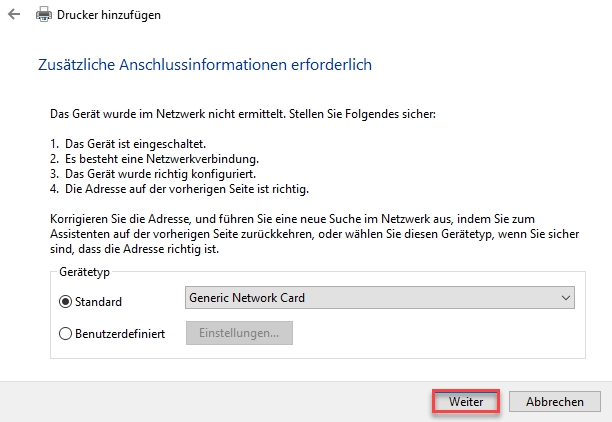Click the Benutzerdefiniert option label text
612x422 pixels.
[x=120, y=333]
